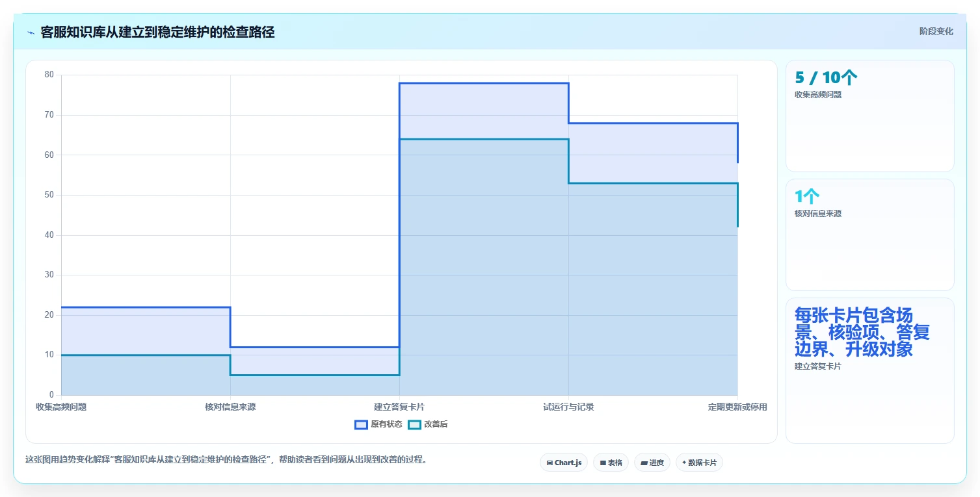
Task: Open the 建立答复卡片 data card
Action: click(x=870, y=370)
